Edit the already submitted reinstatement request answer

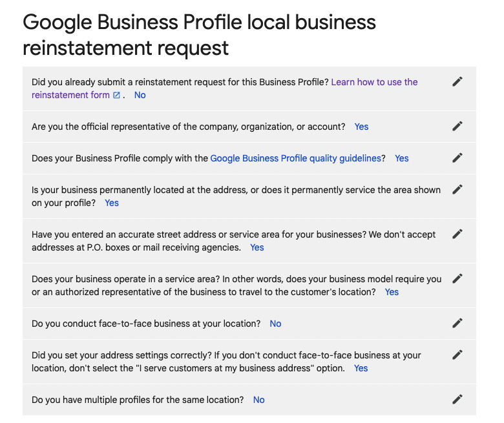[x=457, y=81]
